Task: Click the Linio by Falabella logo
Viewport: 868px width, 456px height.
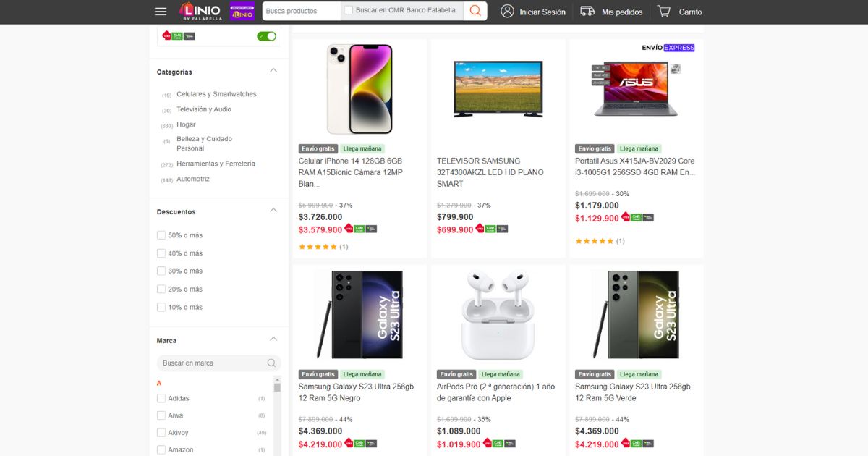Action: (x=199, y=12)
